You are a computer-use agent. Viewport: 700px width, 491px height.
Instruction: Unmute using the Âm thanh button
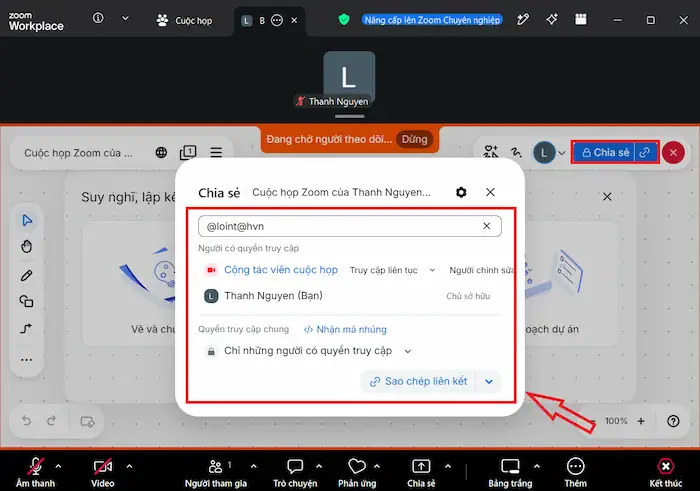[x=36, y=472]
